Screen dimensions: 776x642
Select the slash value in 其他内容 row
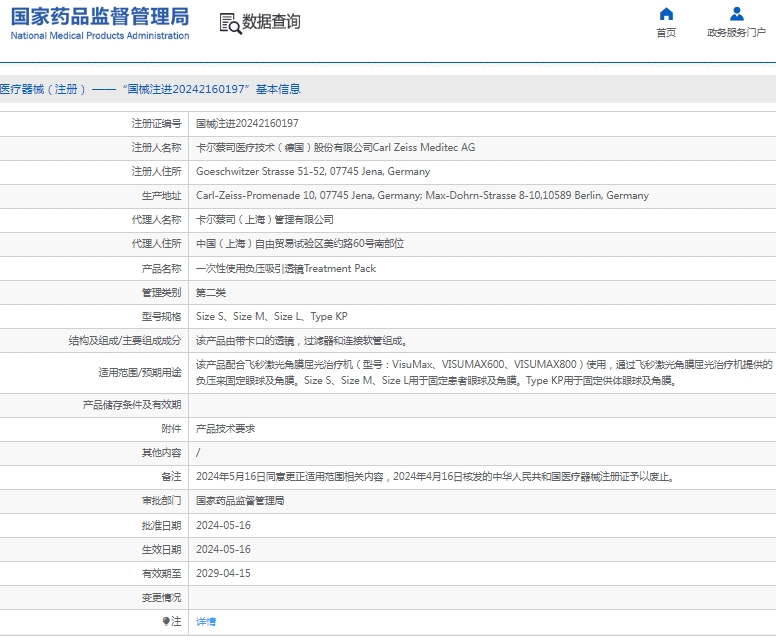click(198, 452)
